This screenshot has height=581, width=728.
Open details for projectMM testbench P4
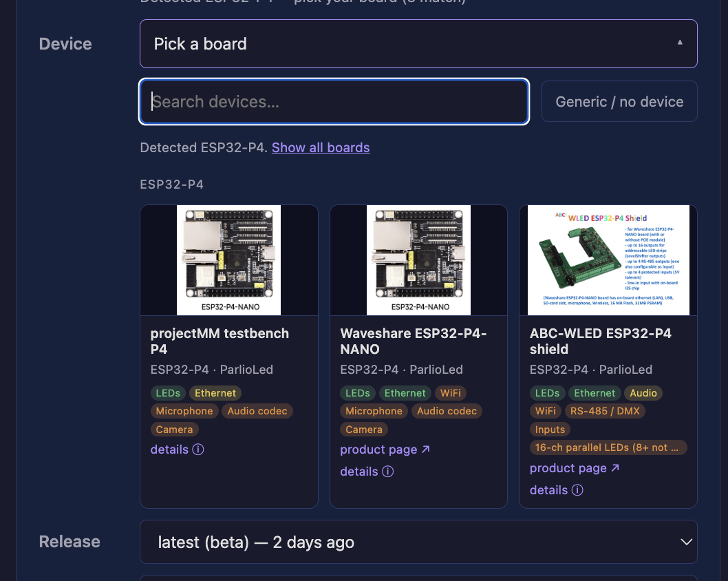pos(177,450)
